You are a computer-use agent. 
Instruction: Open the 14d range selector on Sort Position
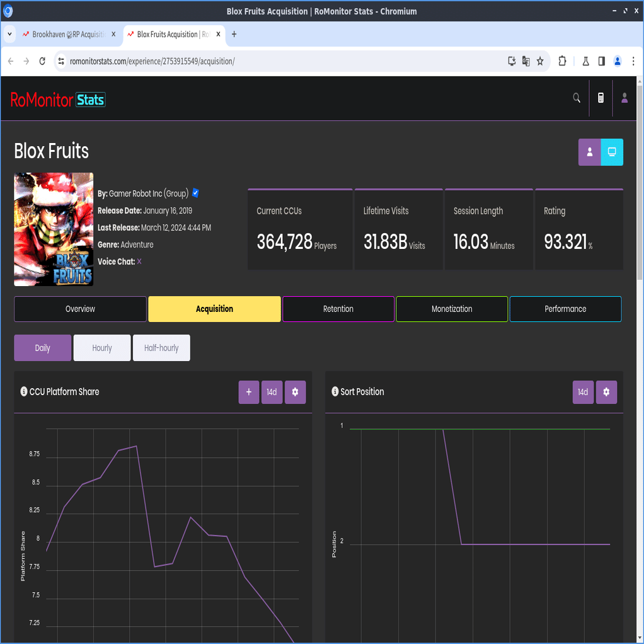[584, 392]
